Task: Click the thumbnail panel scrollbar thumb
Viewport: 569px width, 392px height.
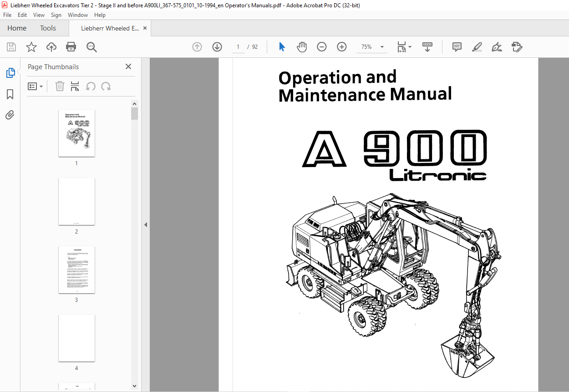Action: coord(135,113)
